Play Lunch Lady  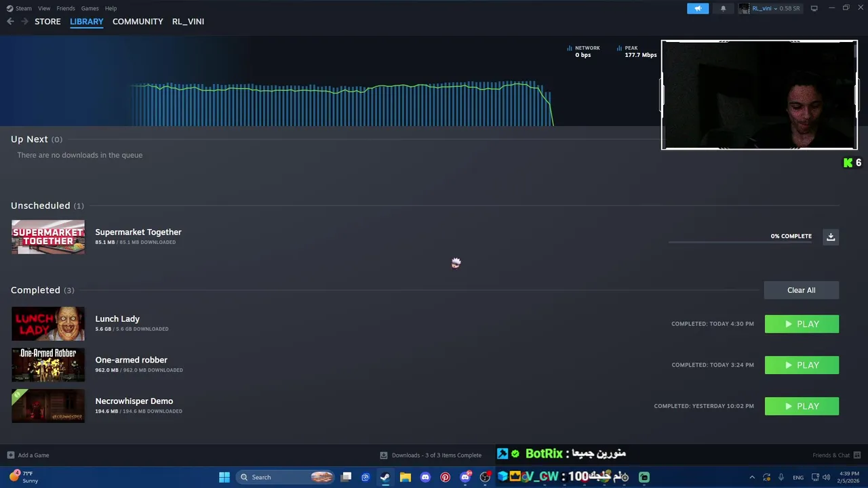click(802, 324)
